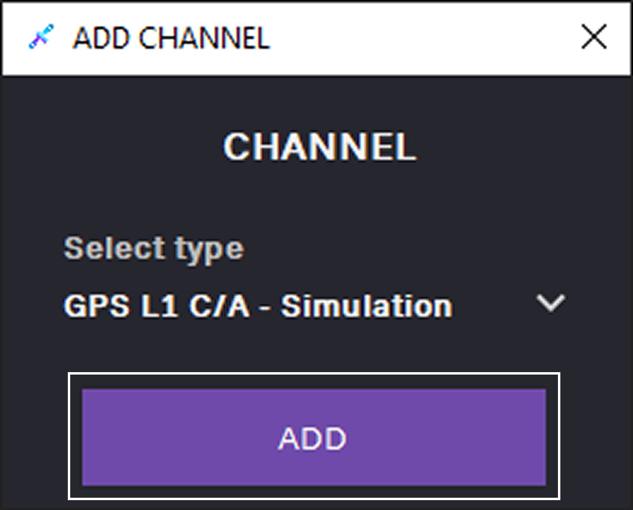Dismiss the window with the close cross
Image resolution: width=633 pixels, height=510 pixels.
point(594,38)
